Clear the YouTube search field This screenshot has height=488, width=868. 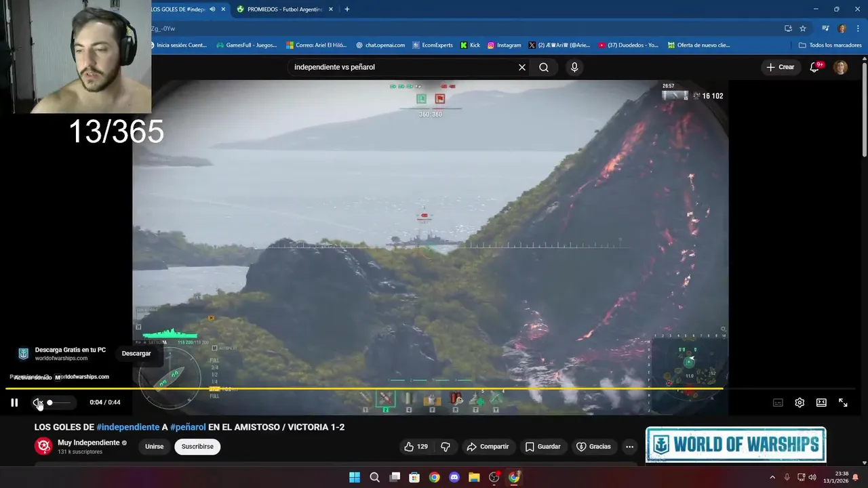pos(522,67)
